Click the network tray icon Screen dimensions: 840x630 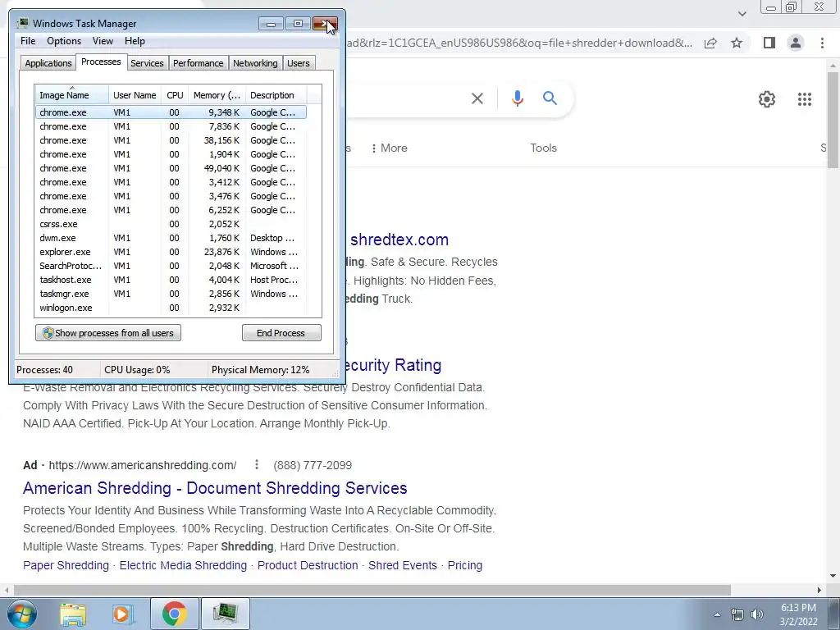[x=737, y=614]
